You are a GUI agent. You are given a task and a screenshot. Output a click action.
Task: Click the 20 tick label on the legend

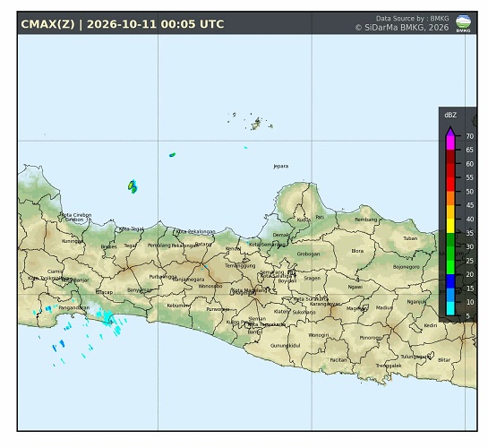469,274
